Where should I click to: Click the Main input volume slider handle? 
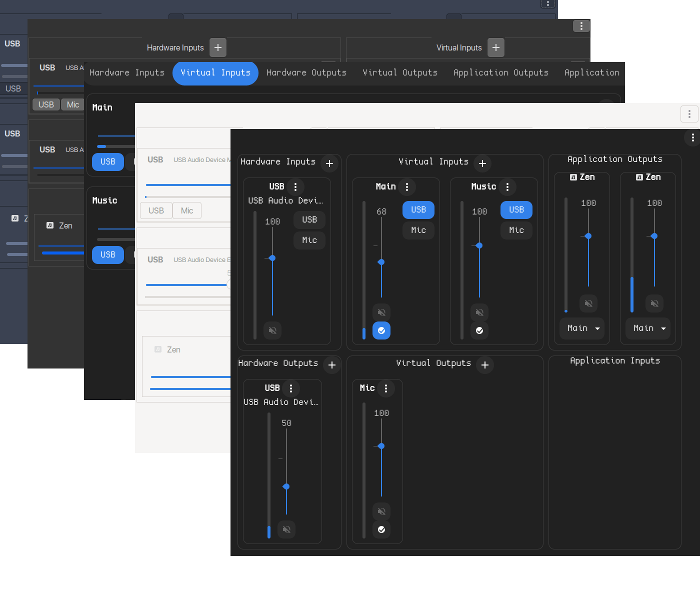click(x=381, y=262)
